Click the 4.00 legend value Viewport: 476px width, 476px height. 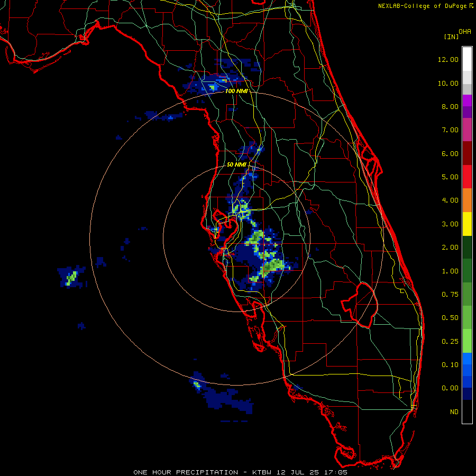point(450,200)
